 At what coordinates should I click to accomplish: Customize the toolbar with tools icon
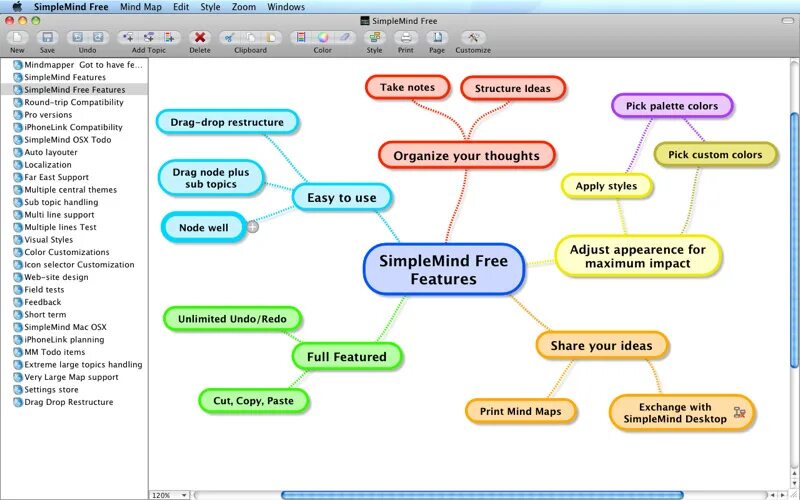tap(473, 37)
